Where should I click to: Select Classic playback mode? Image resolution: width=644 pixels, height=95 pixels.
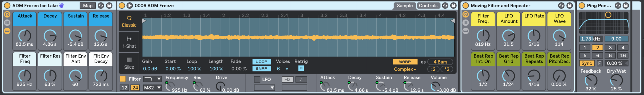pos(129,21)
